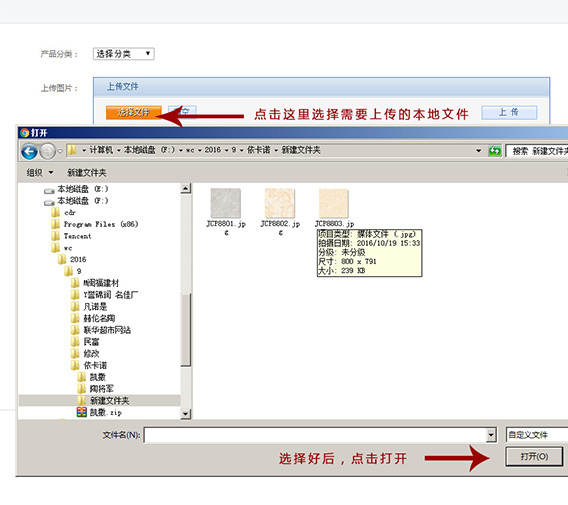This screenshot has width=568, height=505.
Task: Expand the 组织 organize menu
Action: [x=40, y=172]
